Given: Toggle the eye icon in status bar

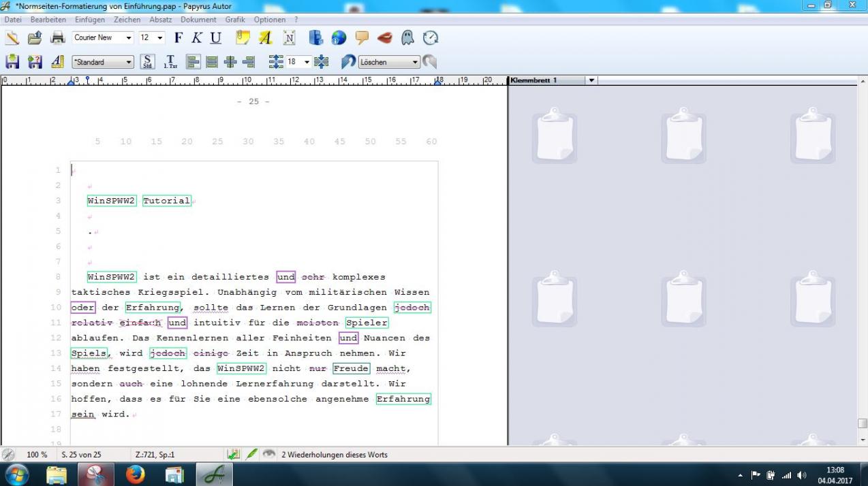Looking at the screenshot, I should (269, 454).
